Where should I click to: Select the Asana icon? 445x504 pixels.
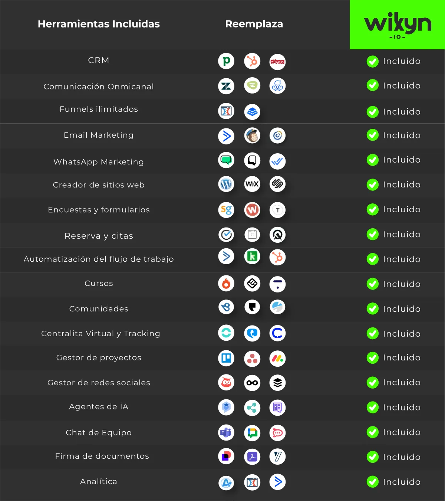click(252, 359)
